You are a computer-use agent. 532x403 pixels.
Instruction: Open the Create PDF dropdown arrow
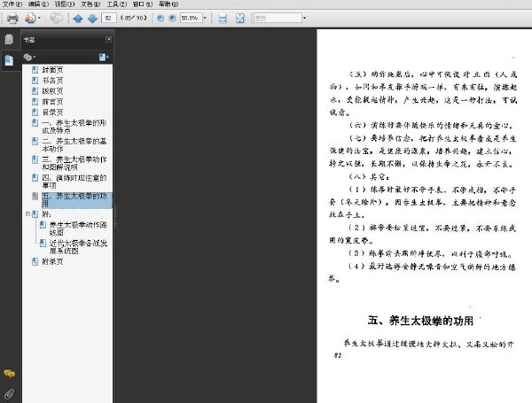(x=39, y=18)
